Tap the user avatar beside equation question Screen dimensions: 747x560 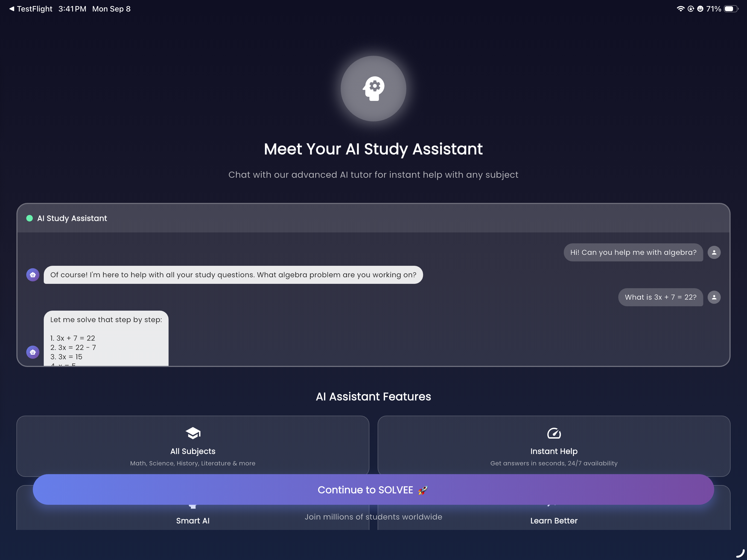(x=714, y=297)
